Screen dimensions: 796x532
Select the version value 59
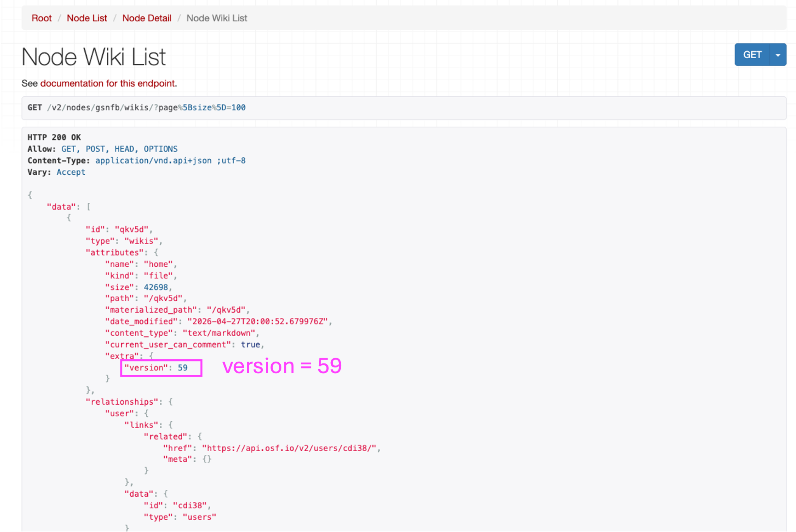183,368
